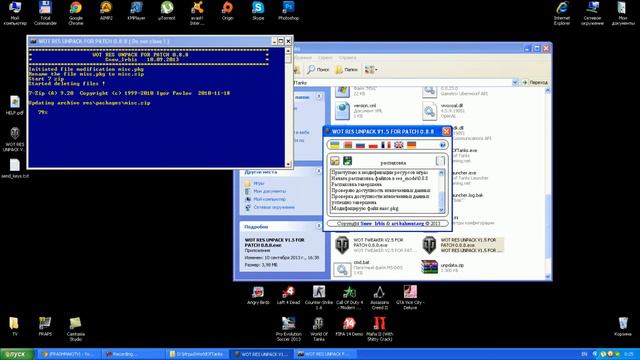Click the Folders toolbar button in Explorer

(347, 70)
